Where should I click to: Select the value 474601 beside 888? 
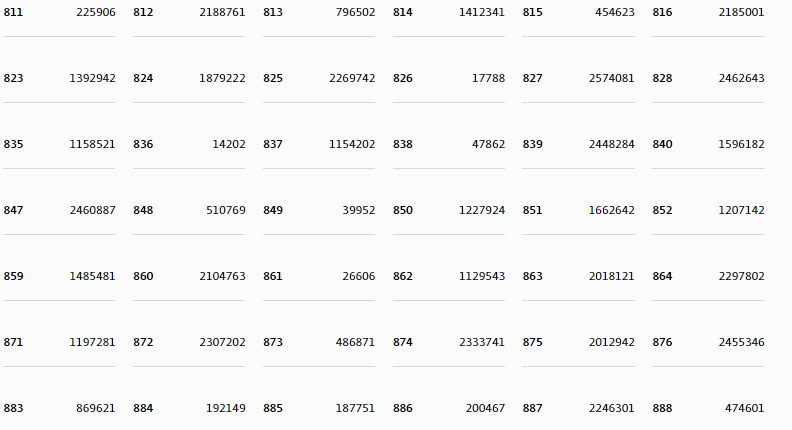point(745,408)
